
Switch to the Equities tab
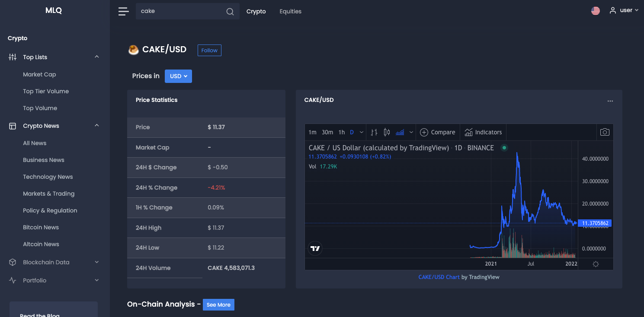point(290,12)
